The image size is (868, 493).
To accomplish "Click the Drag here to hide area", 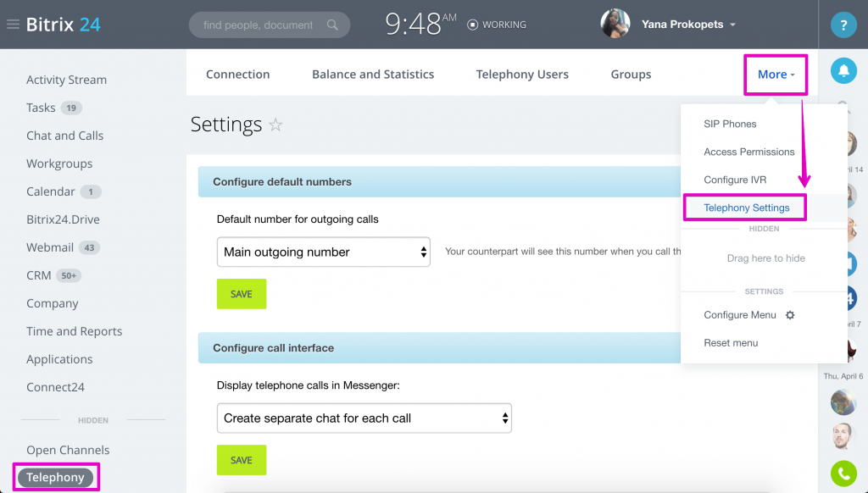I will pos(765,258).
